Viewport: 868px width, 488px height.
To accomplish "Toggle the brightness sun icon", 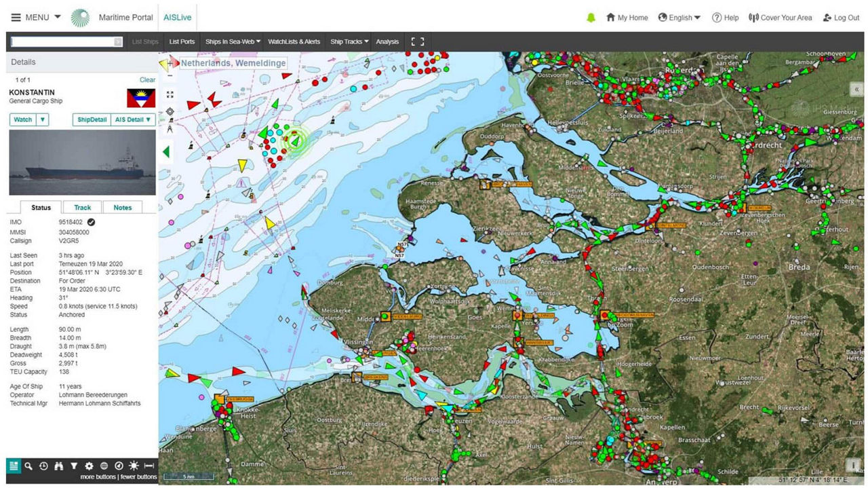I will click(x=134, y=466).
